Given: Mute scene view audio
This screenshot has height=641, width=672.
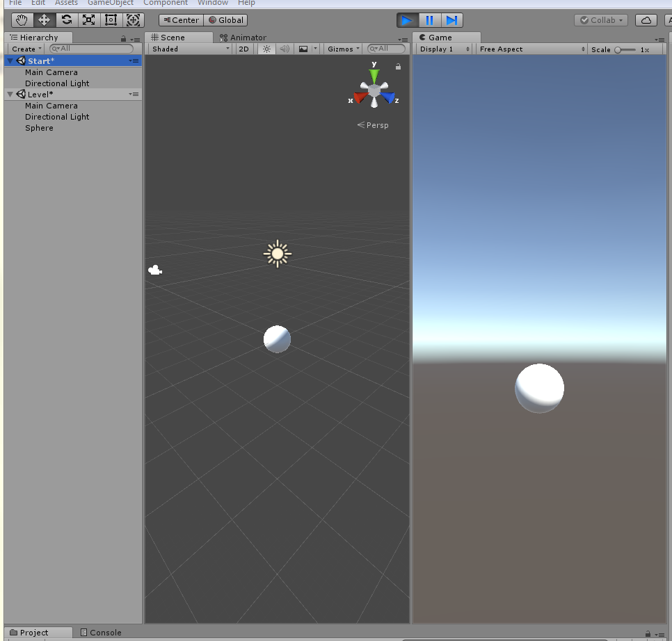Looking at the screenshot, I should (x=285, y=49).
